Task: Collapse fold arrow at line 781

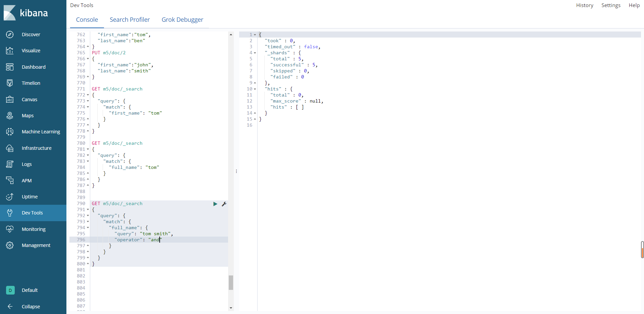Action: point(88,149)
